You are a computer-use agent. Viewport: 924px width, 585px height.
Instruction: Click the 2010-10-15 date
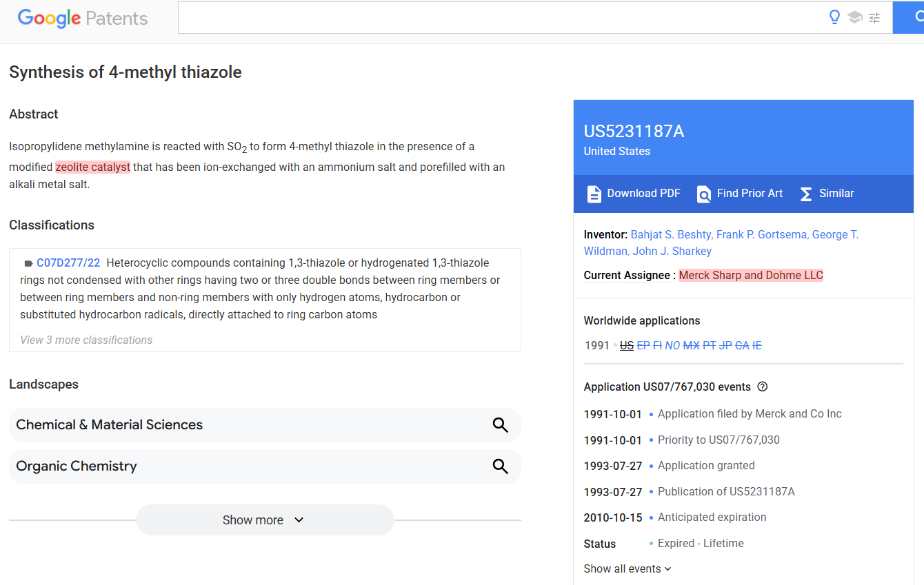613,518
